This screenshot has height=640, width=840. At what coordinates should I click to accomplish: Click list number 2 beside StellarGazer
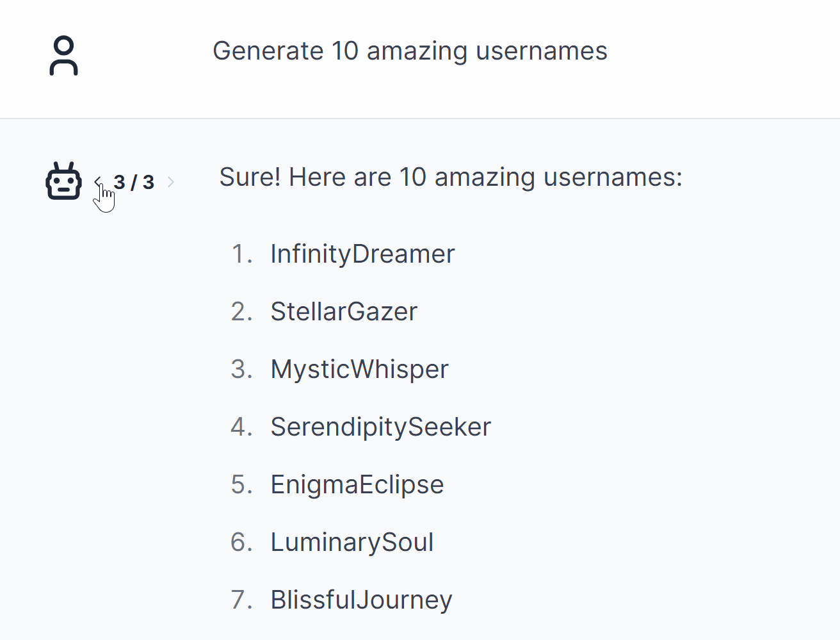pos(241,312)
